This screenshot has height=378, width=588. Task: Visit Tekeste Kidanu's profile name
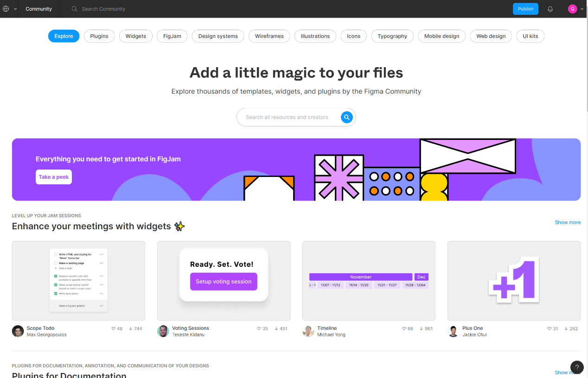(188, 334)
